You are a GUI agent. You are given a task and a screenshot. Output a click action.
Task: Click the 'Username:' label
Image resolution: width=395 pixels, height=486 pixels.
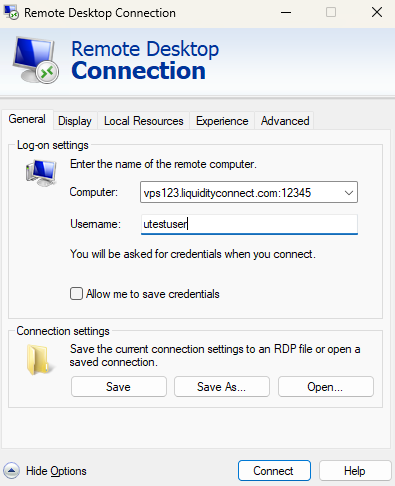(x=95, y=224)
